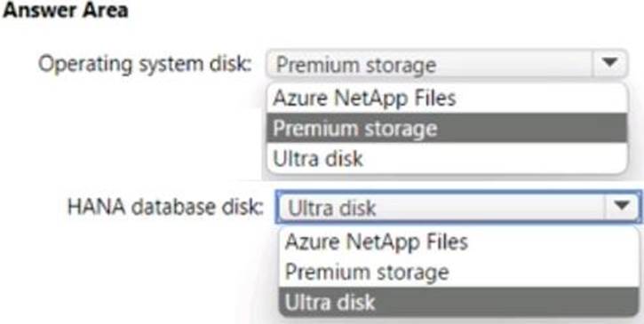Choose highlighted Premium storage in OS disk list
This screenshot has height=324, width=644.
point(447,128)
